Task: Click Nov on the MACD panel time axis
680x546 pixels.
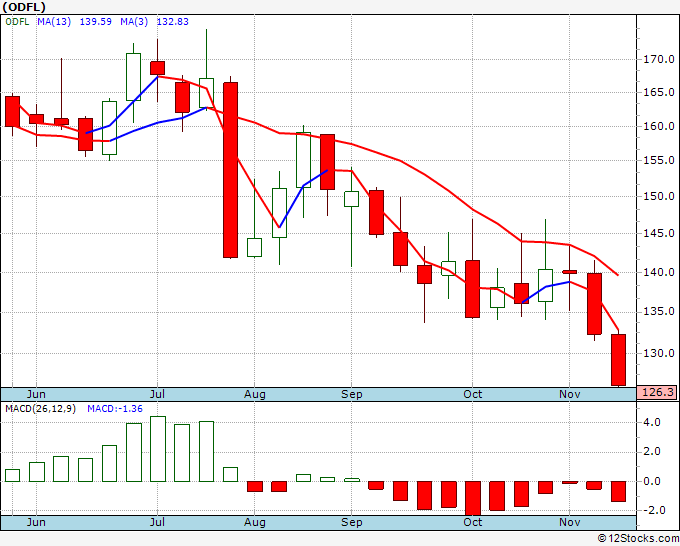Action: pos(569,522)
